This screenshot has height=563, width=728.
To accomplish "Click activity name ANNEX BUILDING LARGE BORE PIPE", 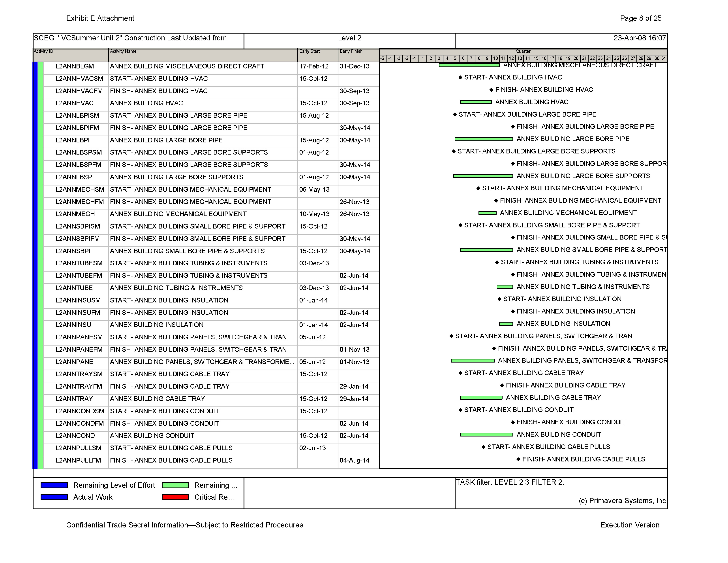I will click(x=166, y=140).
